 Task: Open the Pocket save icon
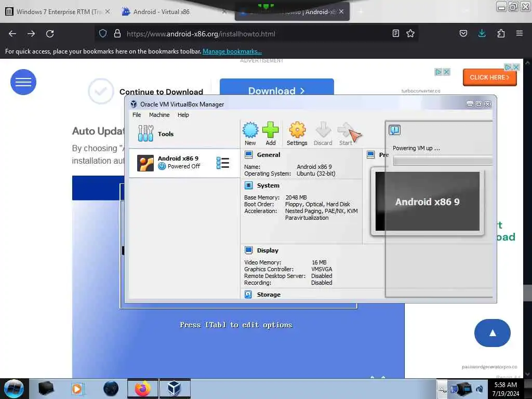click(463, 34)
